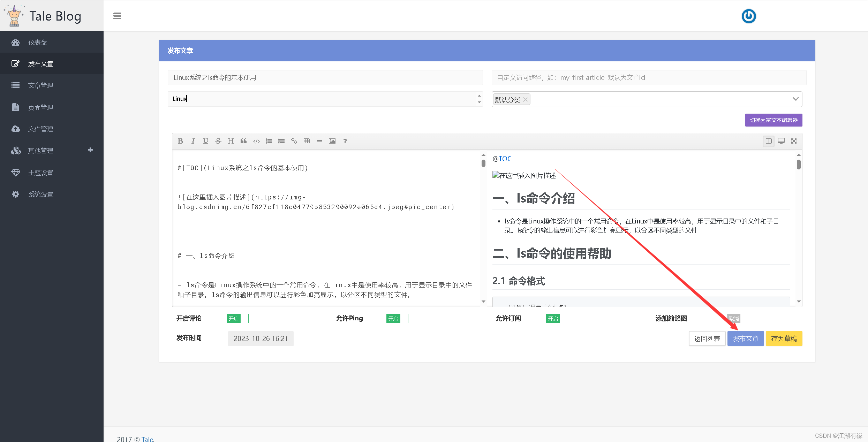
Task: Open 文章管理 in the sidebar
Action: [x=52, y=85]
